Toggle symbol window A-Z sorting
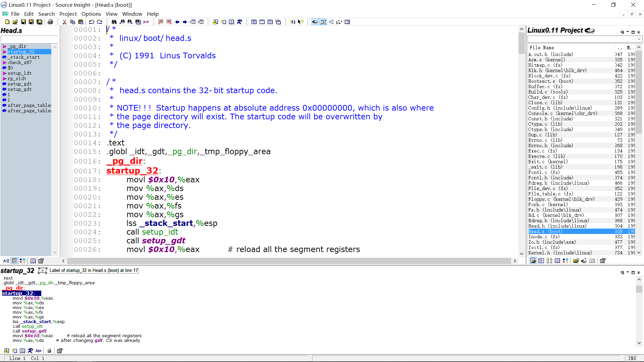644x362 pixels. [x=6, y=261]
